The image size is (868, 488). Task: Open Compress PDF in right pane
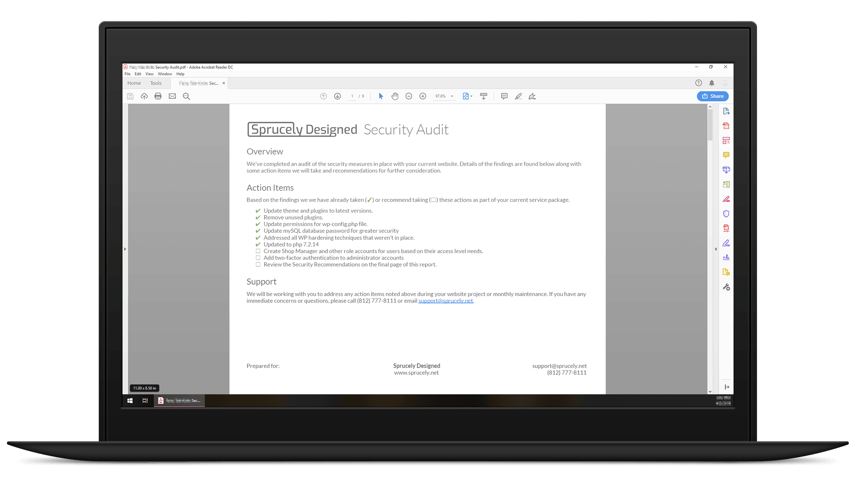[x=726, y=228]
